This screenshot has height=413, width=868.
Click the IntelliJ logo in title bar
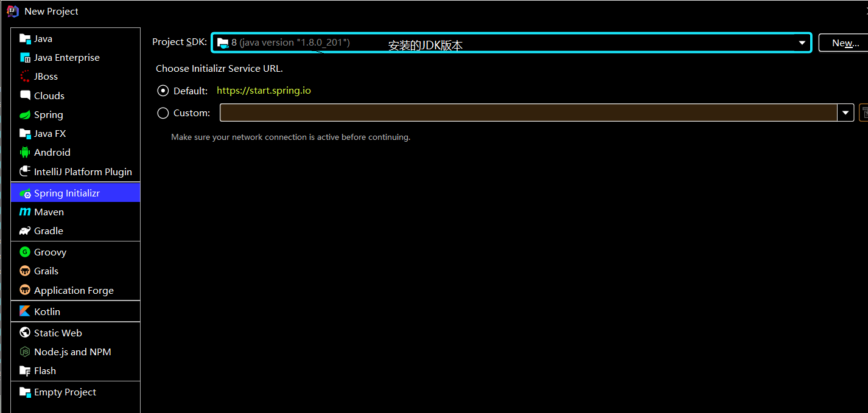(13, 11)
